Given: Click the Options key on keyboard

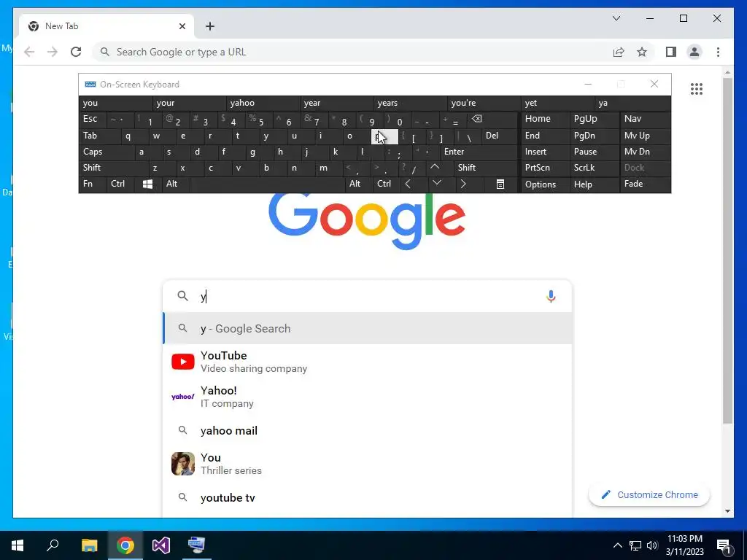Looking at the screenshot, I should [545, 184].
